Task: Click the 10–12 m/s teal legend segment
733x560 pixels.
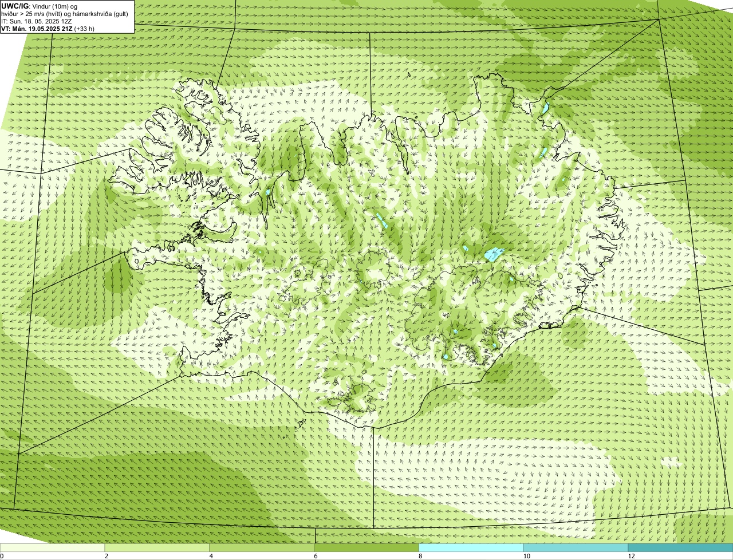Action: pyautogui.click(x=576, y=547)
